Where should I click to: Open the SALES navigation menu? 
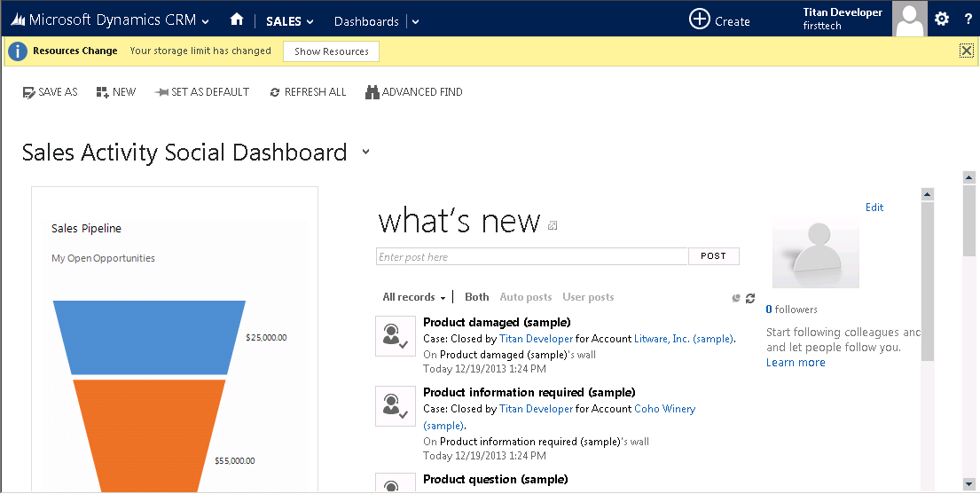290,21
